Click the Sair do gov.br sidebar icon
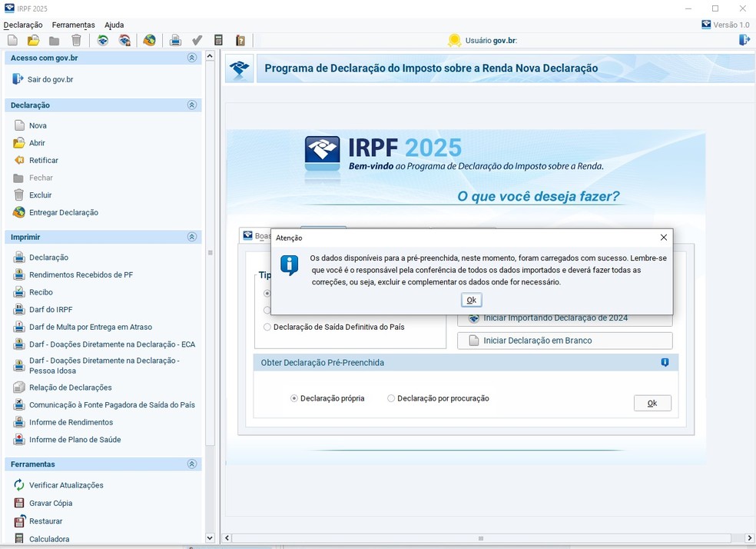This screenshot has width=756, height=549. click(x=18, y=78)
